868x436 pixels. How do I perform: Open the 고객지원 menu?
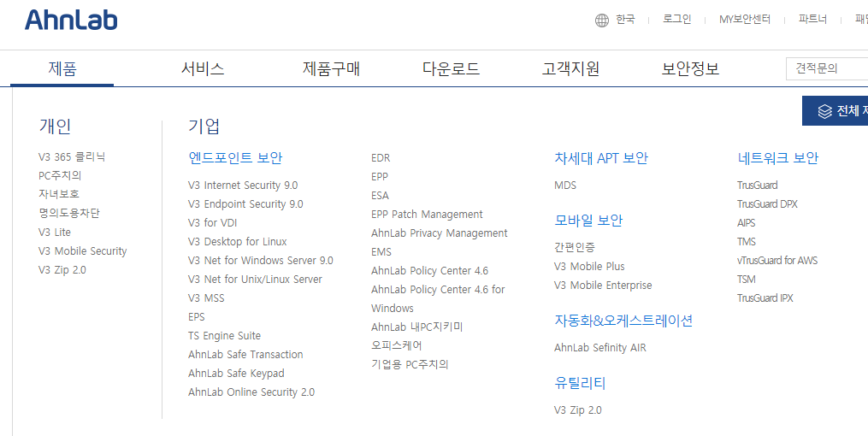click(570, 68)
